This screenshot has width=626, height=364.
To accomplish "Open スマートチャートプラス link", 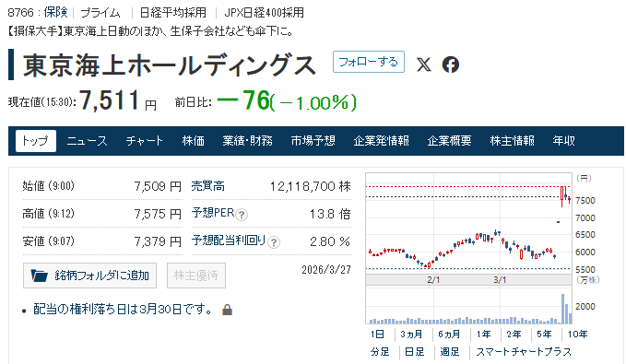I will [x=524, y=352].
